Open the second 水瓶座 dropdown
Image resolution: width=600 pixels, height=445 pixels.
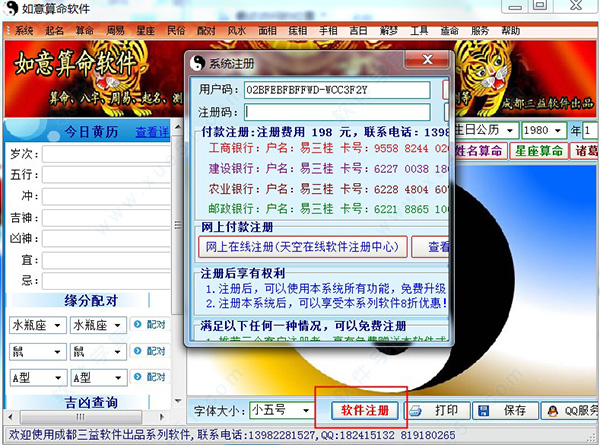click(x=98, y=325)
